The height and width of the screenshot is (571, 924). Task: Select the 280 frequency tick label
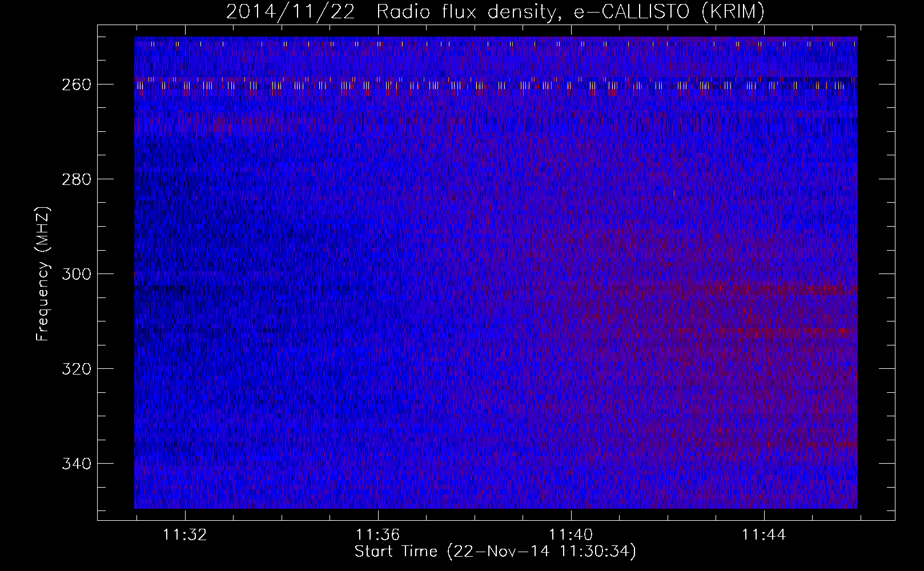tap(76, 179)
